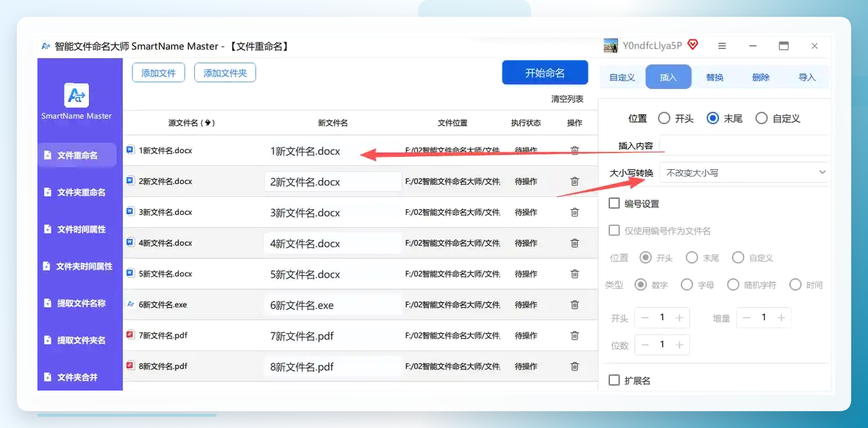Open the 大小写转换 dropdown
Screen dimensions: 868x428
click(x=743, y=172)
